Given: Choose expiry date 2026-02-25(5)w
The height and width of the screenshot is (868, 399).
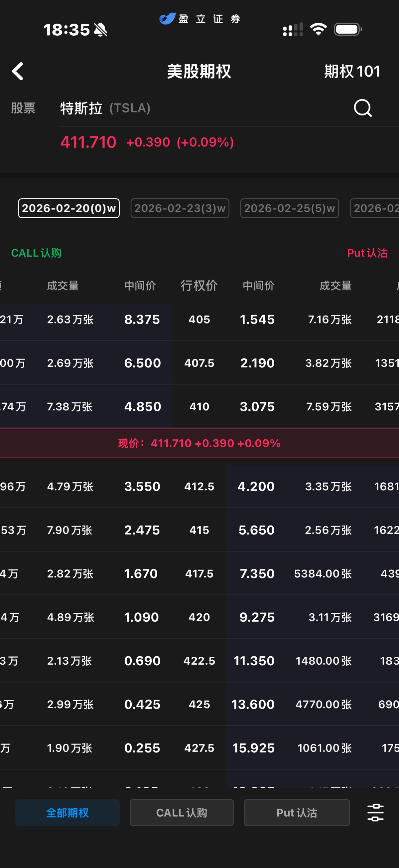Looking at the screenshot, I should [289, 208].
